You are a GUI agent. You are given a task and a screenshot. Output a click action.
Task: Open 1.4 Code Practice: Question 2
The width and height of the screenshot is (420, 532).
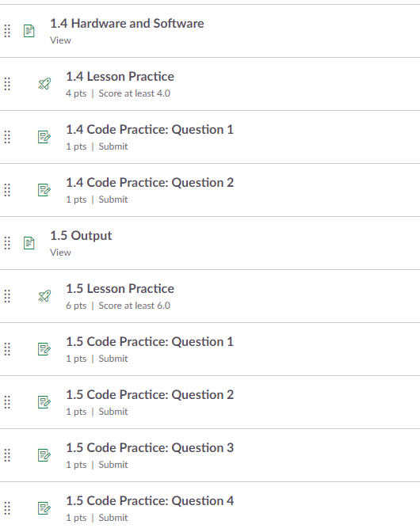pos(150,183)
